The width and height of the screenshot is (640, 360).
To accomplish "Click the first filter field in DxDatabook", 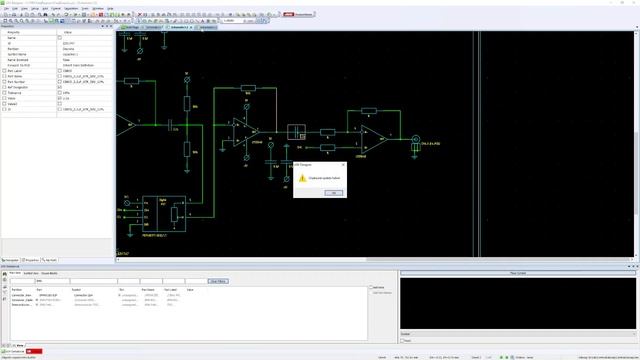I will (22, 281).
